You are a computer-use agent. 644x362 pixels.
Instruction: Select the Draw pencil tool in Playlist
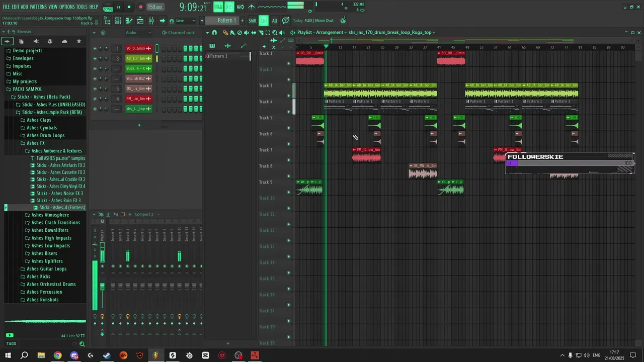click(x=225, y=33)
